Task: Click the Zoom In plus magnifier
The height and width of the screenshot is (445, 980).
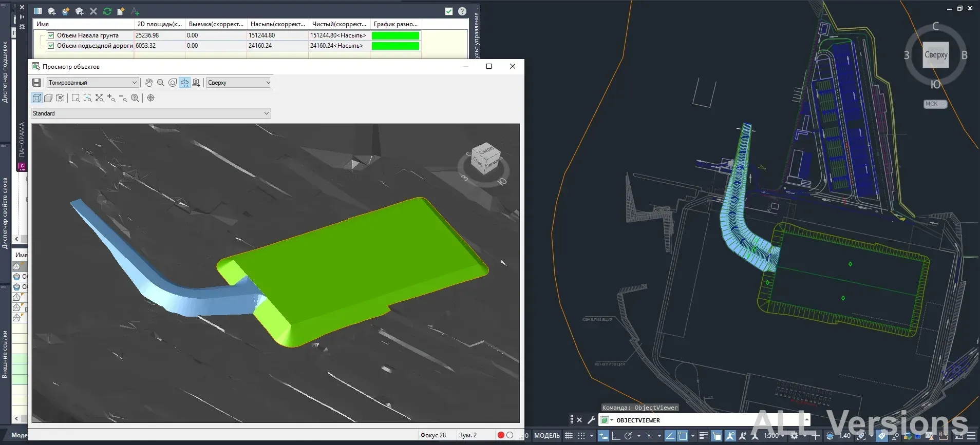Action: (111, 98)
